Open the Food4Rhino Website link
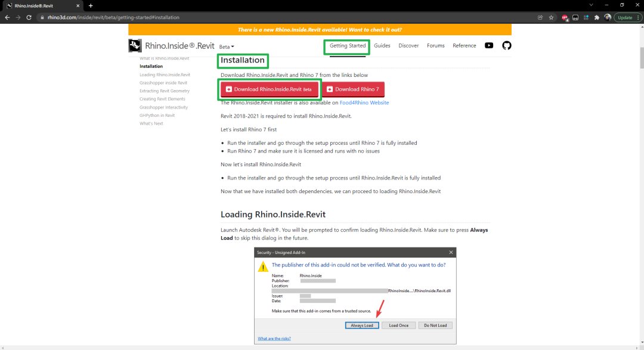Viewport: 644px width, 350px height. point(364,103)
